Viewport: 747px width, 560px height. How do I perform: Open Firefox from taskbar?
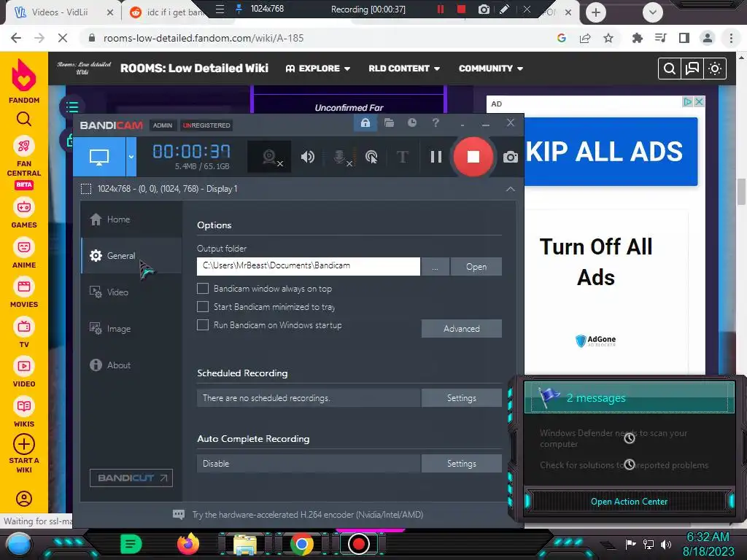187,544
